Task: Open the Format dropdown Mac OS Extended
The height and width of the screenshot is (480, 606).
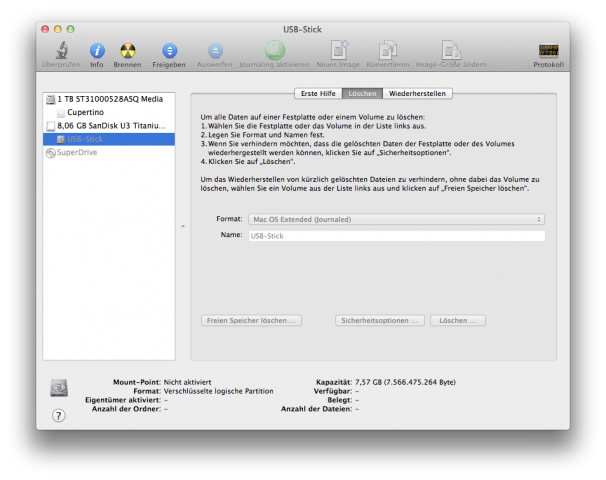Action: coord(397,220)
